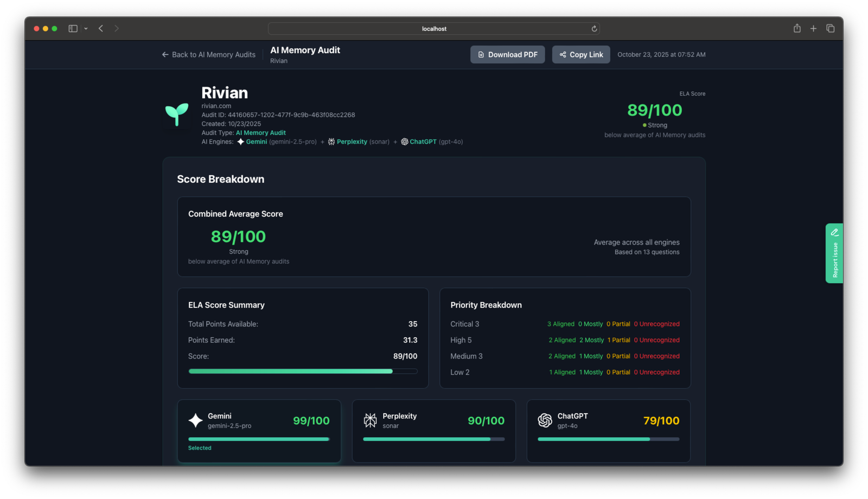Click the October 23, 2025 timestamp
The width and height of the screenshot is (868, 499).
661,55
